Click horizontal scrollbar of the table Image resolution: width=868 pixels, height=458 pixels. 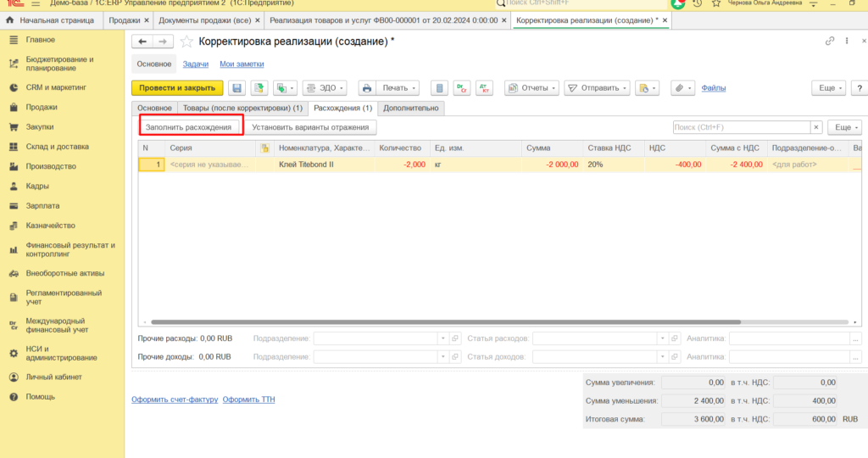[446, 321]
